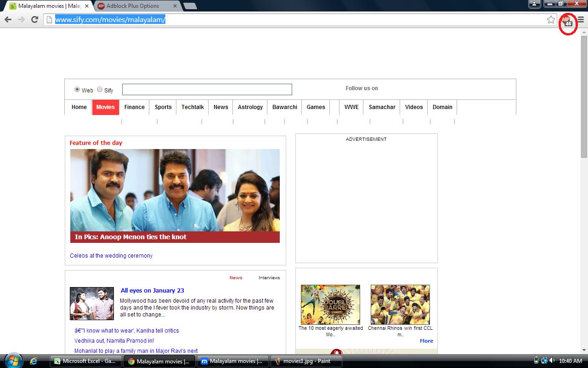Select the Web search radio button
The width and height of the screenshot is (588, 368).
pos(77,90)
